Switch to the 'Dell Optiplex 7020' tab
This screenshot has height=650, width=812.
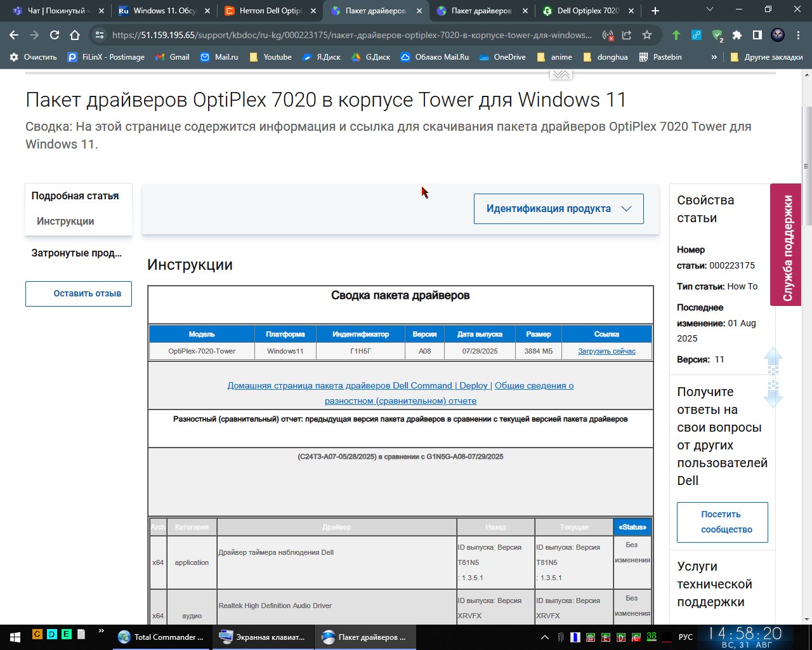pos(588,11)
